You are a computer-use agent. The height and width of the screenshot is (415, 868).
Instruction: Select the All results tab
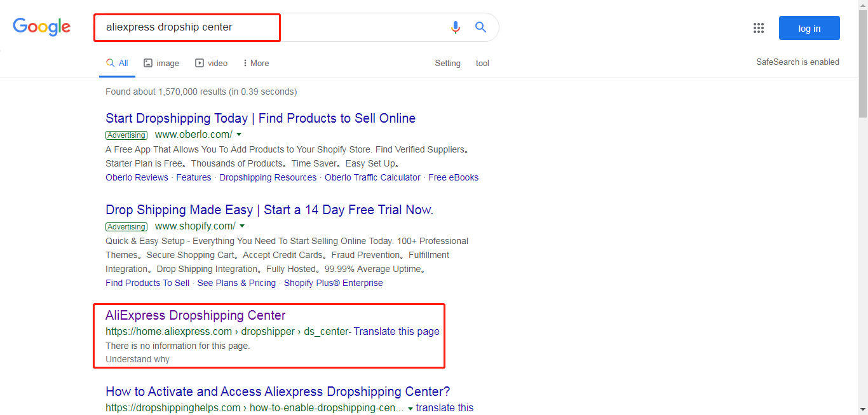click(x=117, y=64)
